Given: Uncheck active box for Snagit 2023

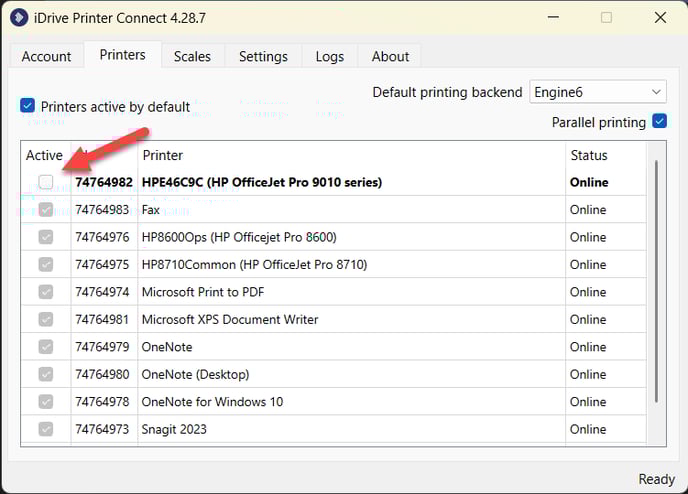Looking at the screenshot, I should [x=46, y=429].
